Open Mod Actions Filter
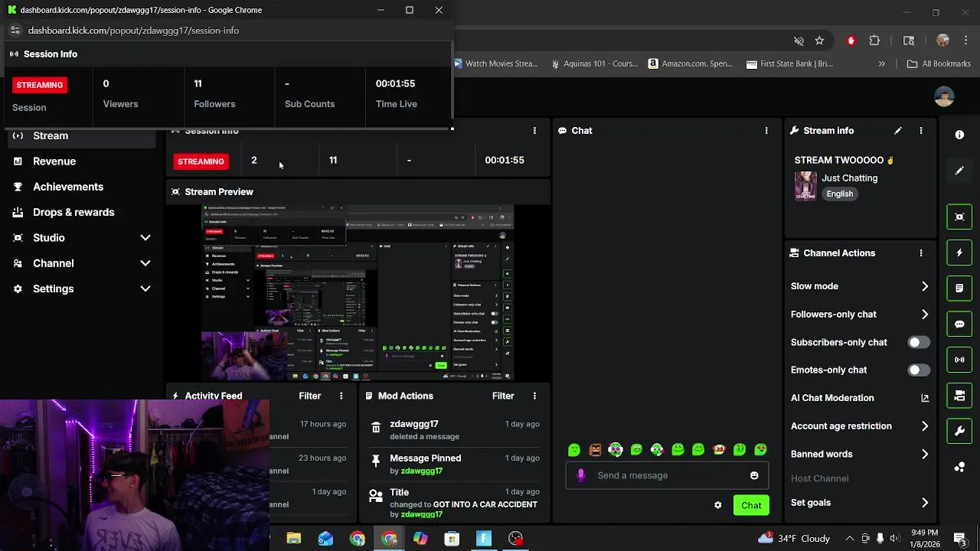 coord(503,396)
